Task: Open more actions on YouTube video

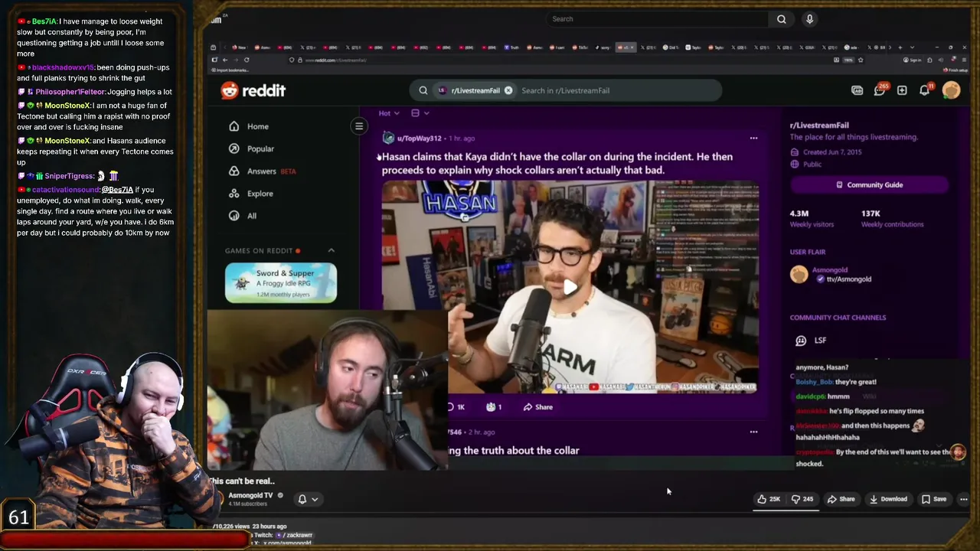Action: [963, 499]
